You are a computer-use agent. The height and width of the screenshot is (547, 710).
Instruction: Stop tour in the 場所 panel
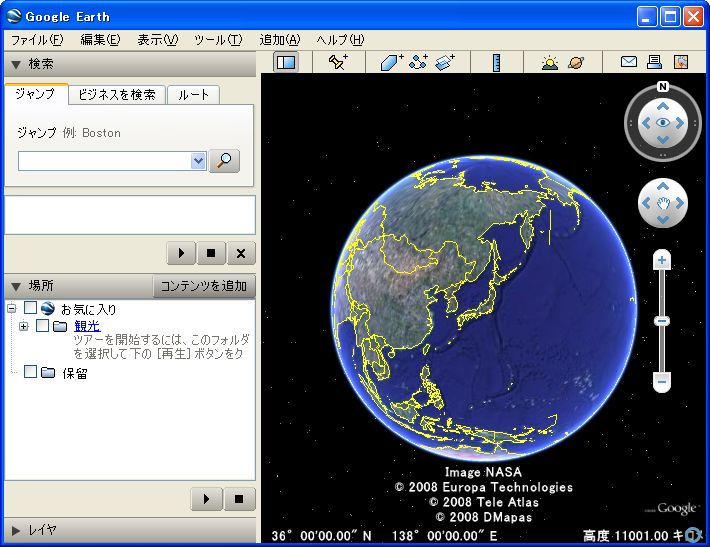coord(239,499)
